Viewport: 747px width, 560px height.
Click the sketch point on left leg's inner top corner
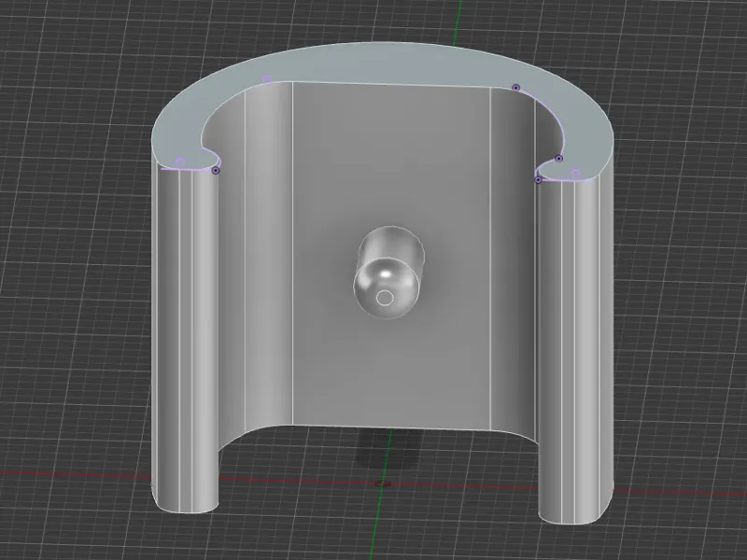pos(216,170)
